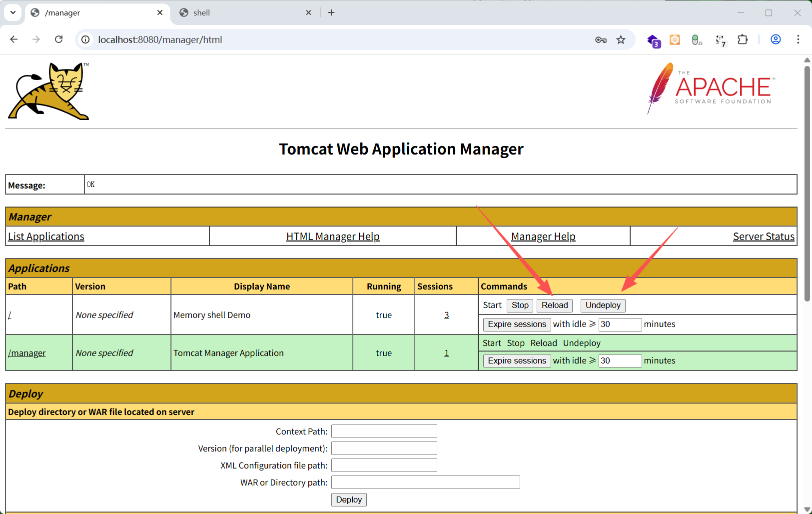Open the user profile icon
Screen dimensions: 812x514
tap(776, 39)
